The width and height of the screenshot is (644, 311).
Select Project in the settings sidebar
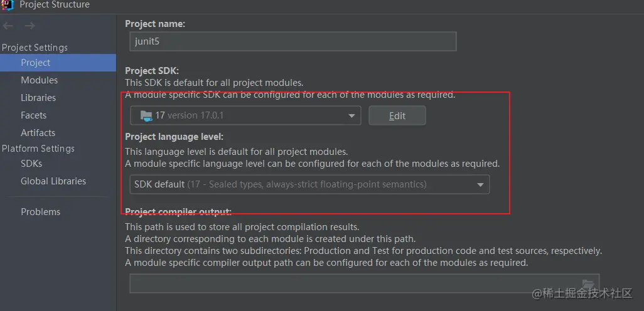pos(35,63)
